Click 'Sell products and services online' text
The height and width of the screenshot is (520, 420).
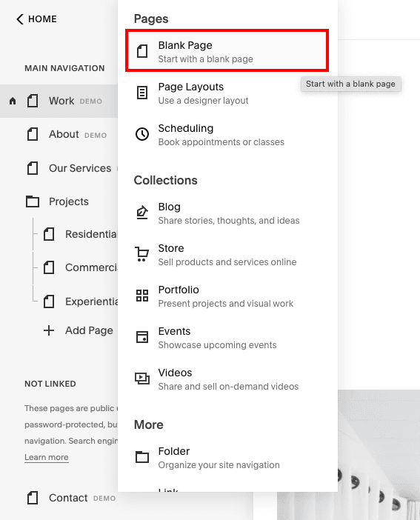click(x=227, y=262)
